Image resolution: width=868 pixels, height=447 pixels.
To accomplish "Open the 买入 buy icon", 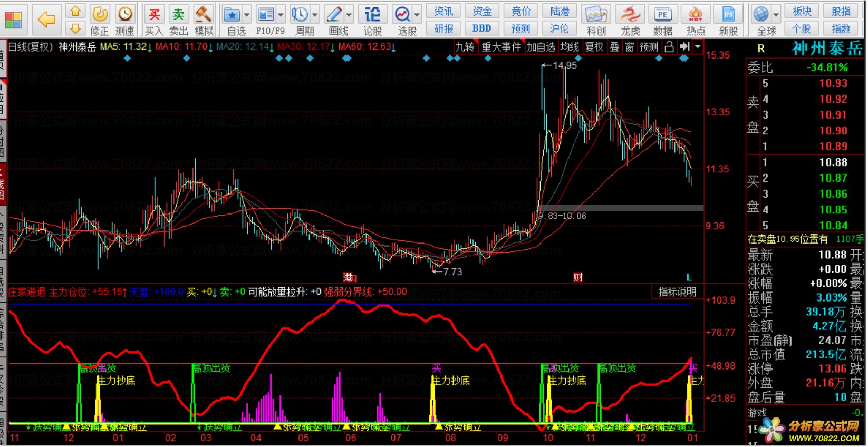I will point(153,14).
